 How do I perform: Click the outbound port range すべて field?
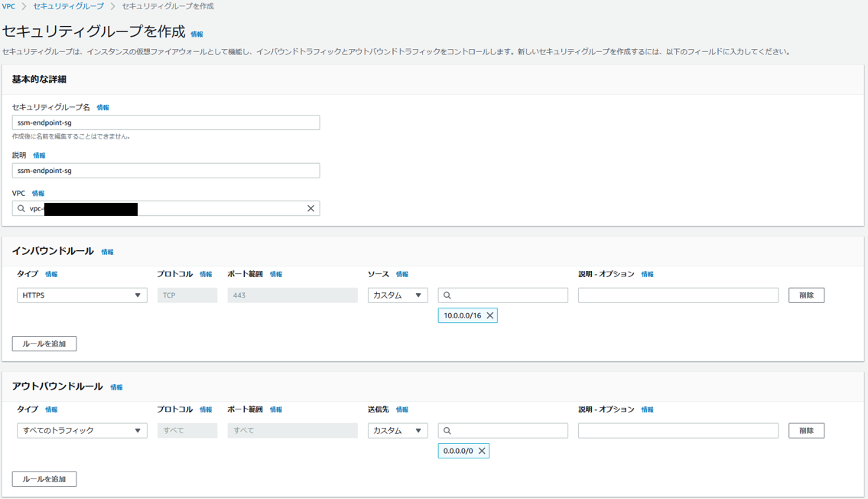(x=292, y=430)
